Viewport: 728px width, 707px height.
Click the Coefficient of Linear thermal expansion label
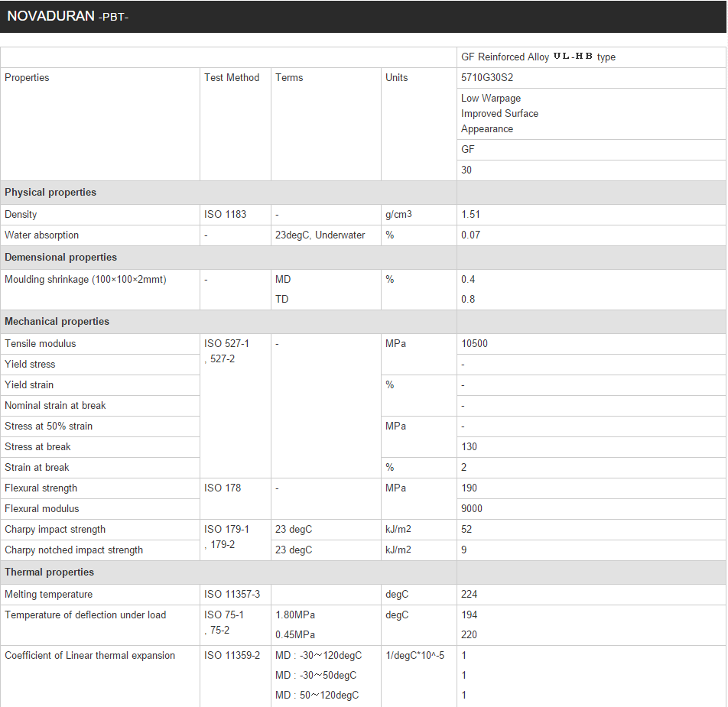point(89,656)
